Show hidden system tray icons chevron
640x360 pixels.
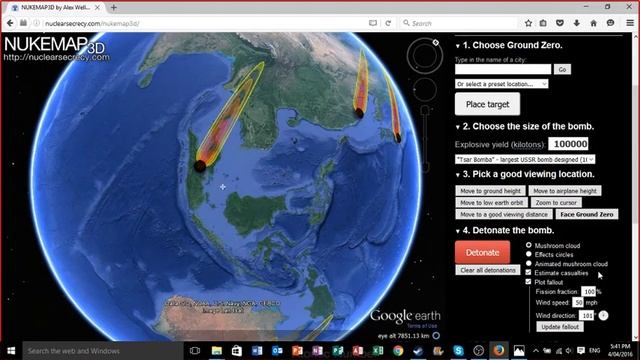(x=536, y=351)
